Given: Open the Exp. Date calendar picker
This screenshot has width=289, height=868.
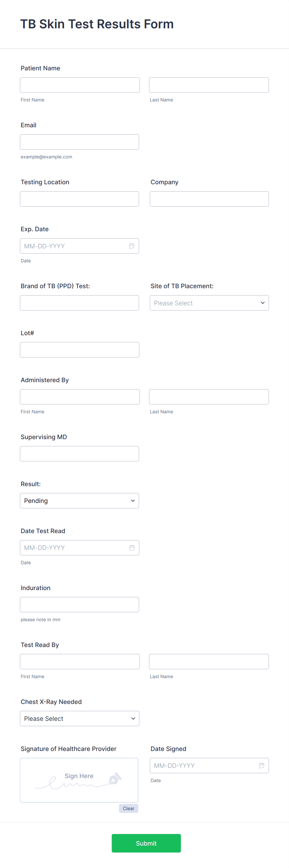Looking at the screenshot, I should pyautogui.click(x=131, y=246).
